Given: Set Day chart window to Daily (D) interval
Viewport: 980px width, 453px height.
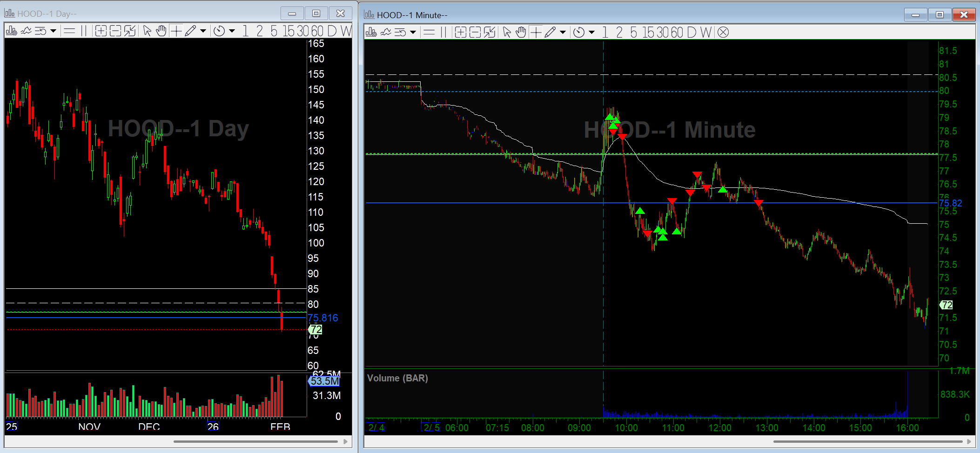Looking at the screenshot, I should coord(332,31).
